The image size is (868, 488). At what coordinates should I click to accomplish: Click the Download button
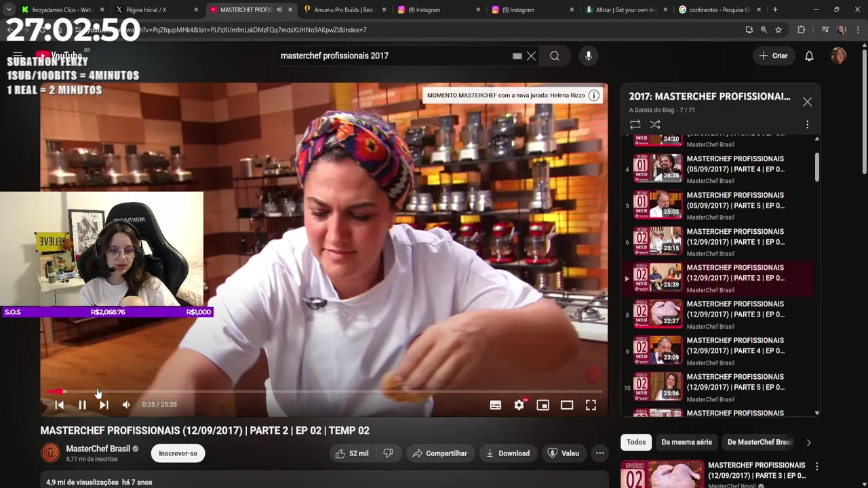pos(508,453)
